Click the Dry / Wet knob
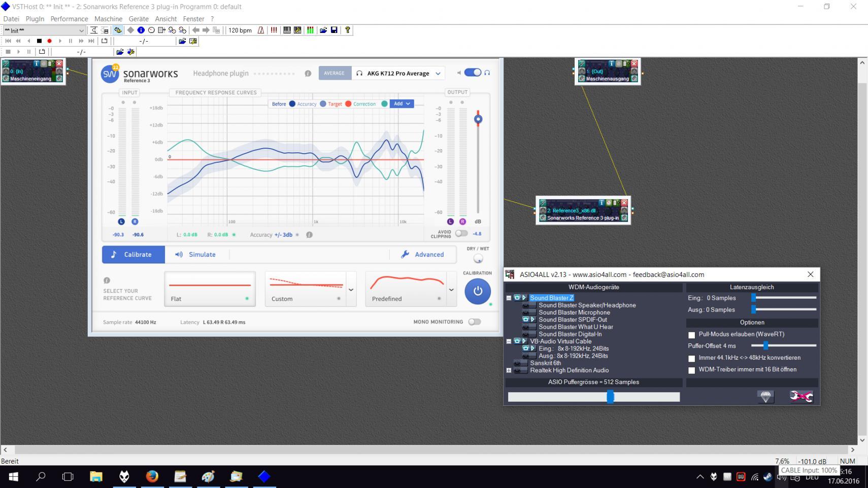Screen dimensions: 868x488 tap(478, 259)
